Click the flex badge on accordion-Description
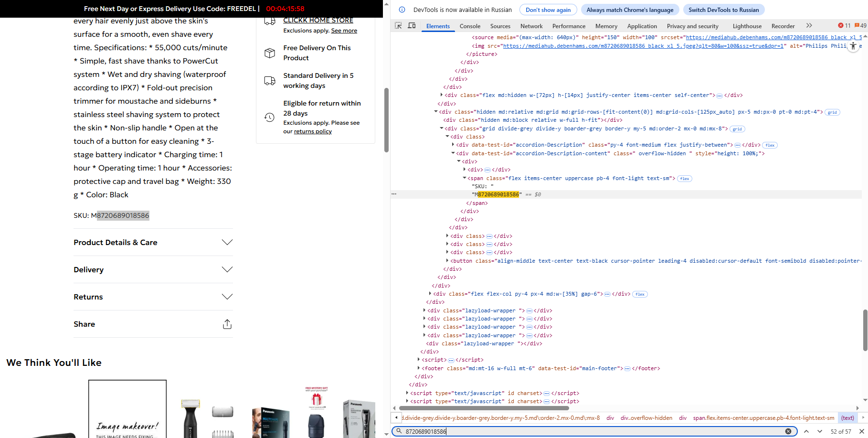Viewport: 868px width, 438px height. [x=770, y=145]
